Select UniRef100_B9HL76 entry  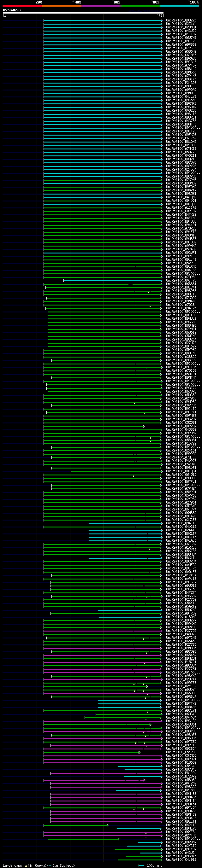[x=181, y=829]
